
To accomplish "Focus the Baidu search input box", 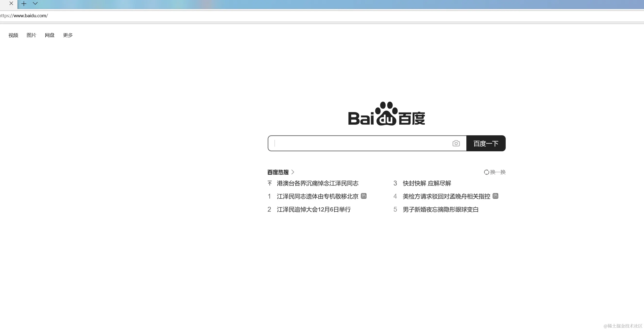I will 360,143.
